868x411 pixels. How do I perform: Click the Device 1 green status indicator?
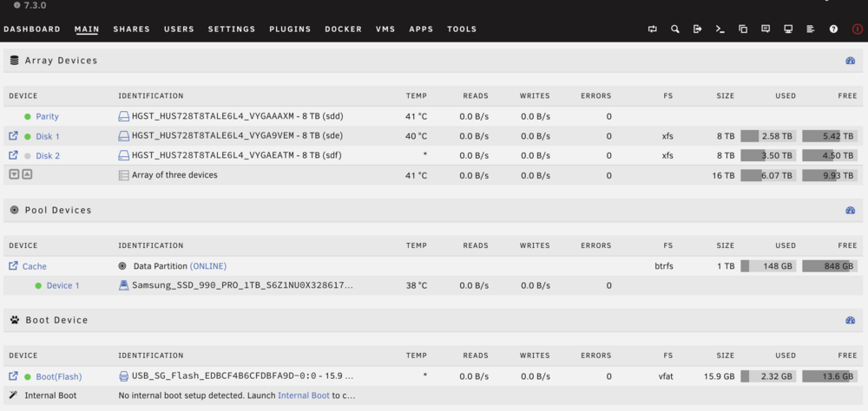pyautogui.click(x=38, y=286)
